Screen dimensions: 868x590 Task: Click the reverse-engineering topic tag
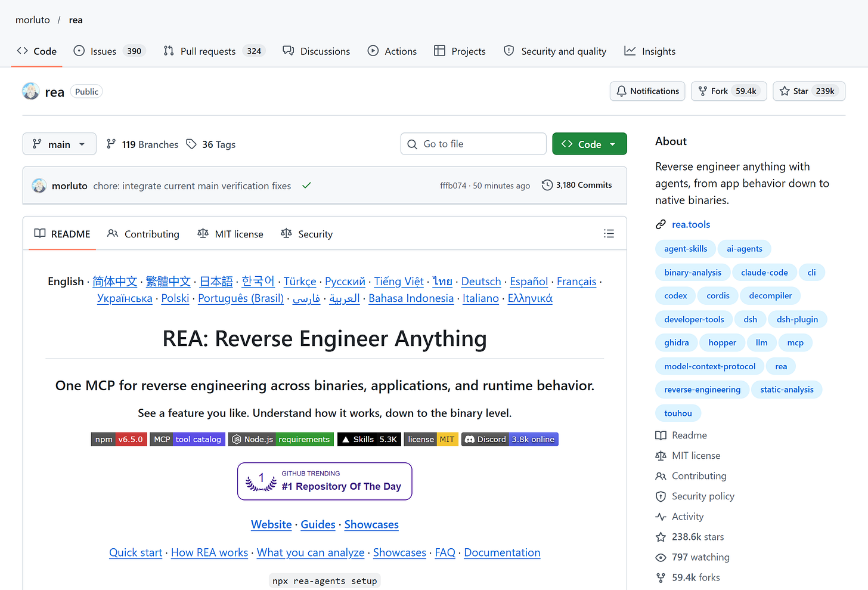click(x=702, y=390)
